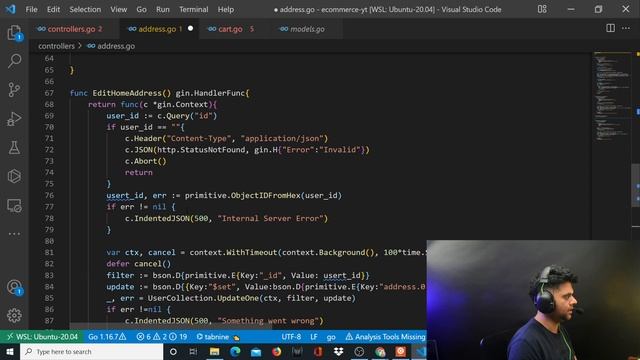Click controllers breadcrumb folder
This screenshot has height=360, width=640.
click(56, 46)
